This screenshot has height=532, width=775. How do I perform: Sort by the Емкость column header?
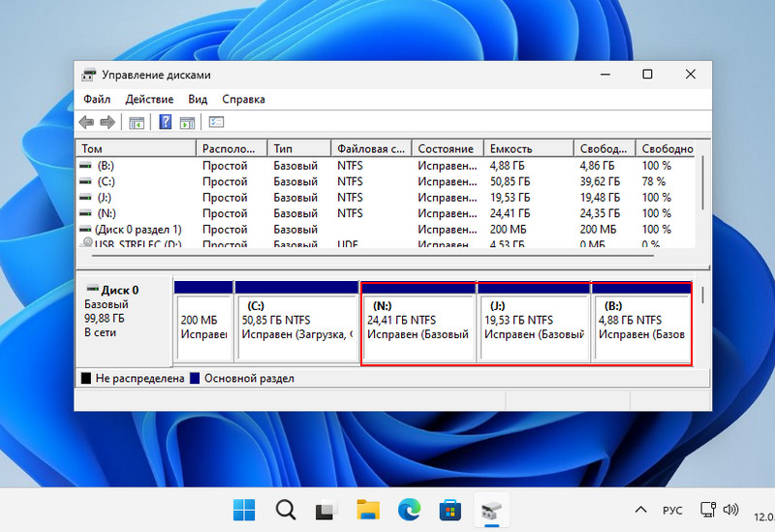coord(529,148)
